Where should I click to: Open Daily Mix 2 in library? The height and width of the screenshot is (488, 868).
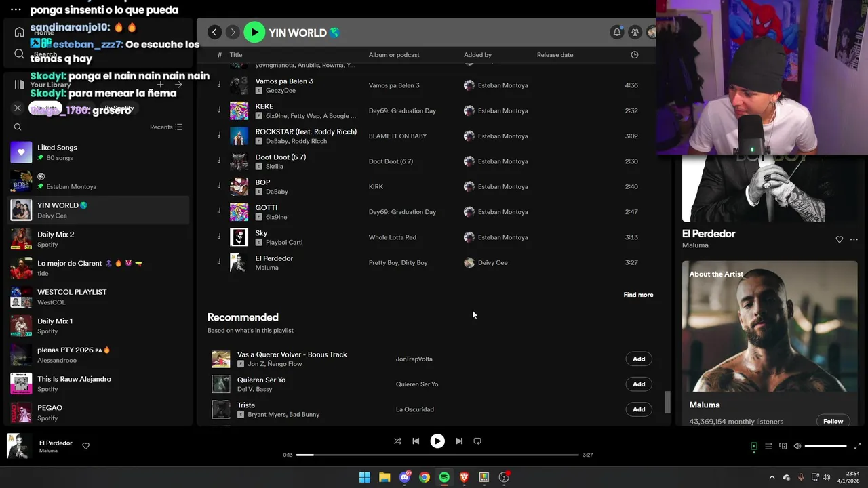[100, 239]
